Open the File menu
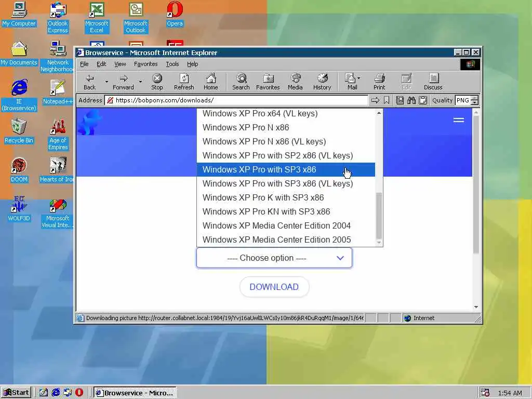532x399 pixels. [84, 64]
